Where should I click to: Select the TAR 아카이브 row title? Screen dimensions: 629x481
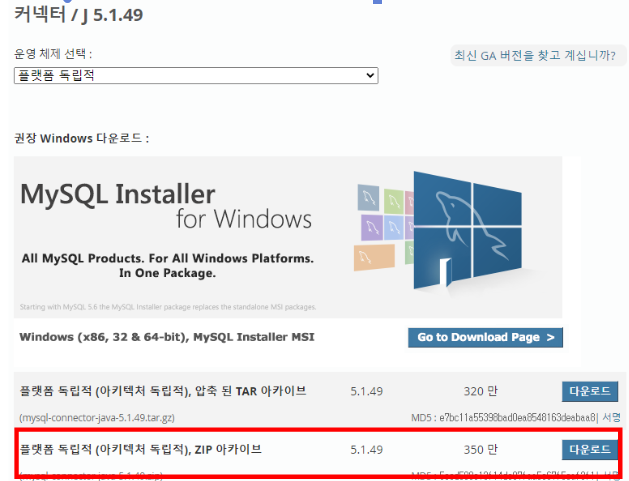tap(163, 391)
